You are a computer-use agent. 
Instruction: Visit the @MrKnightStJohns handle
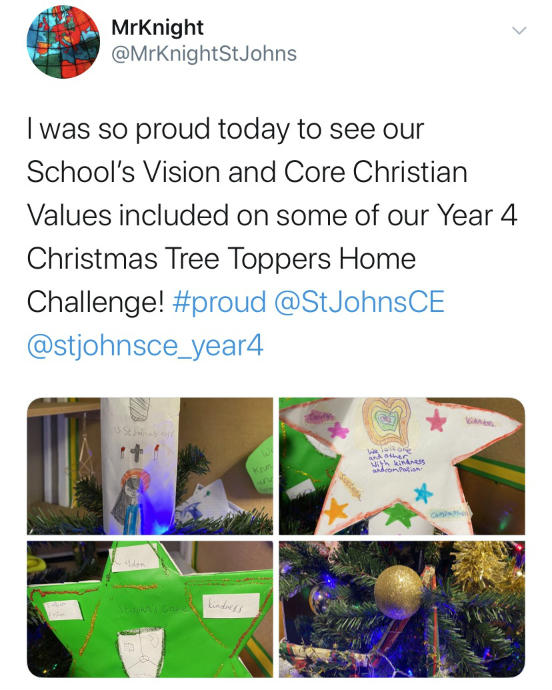tap(204, 54)
